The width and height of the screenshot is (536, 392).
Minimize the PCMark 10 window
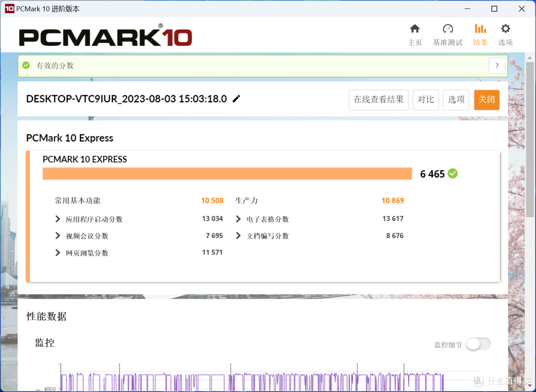[x=468, y=8]
